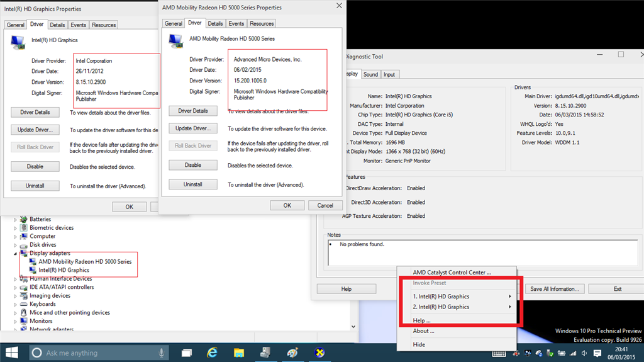Click the Display adapters category icon
This screenshot has height=362, width=644.
click(23, 253)
